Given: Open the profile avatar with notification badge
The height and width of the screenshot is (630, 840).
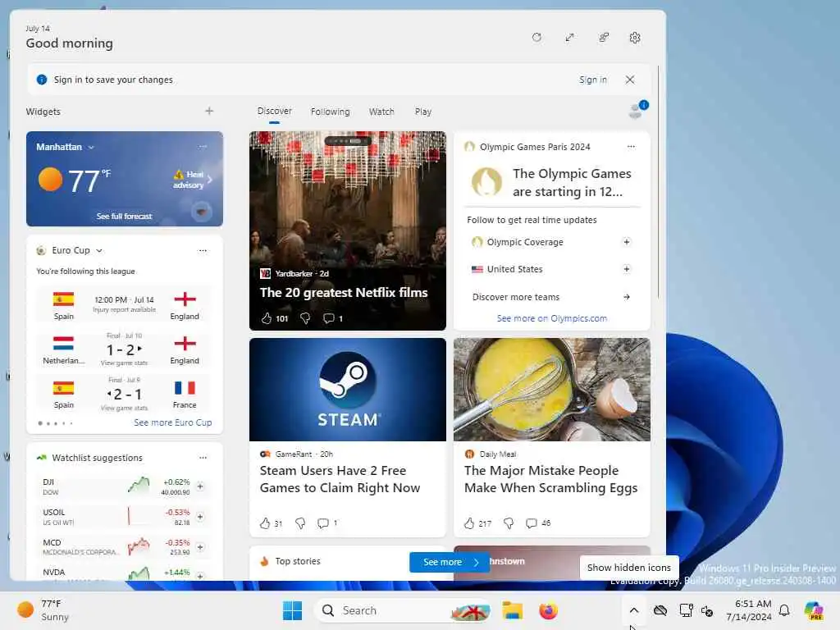Looking at the screenshot, I should tap(637, 109).
